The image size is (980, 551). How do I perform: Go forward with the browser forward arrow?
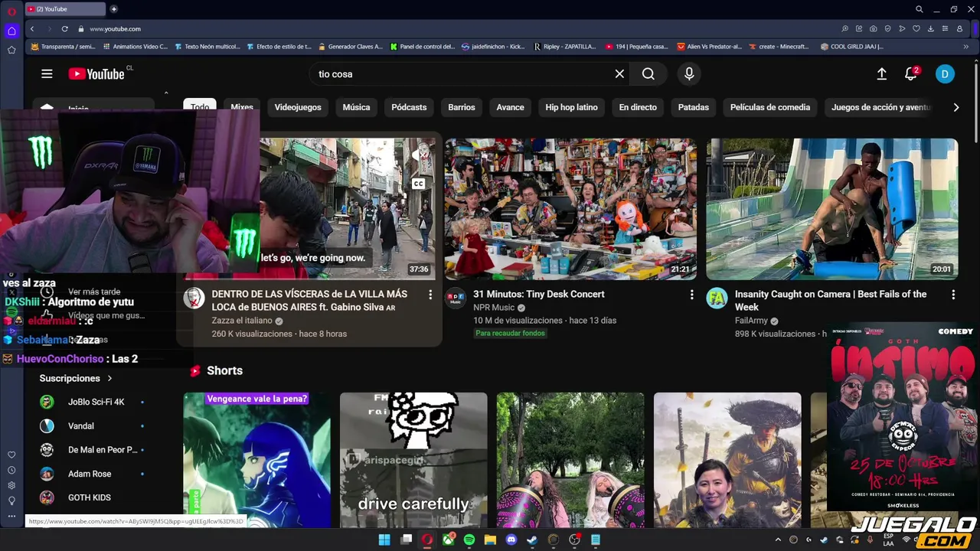[x=48, y=28]
